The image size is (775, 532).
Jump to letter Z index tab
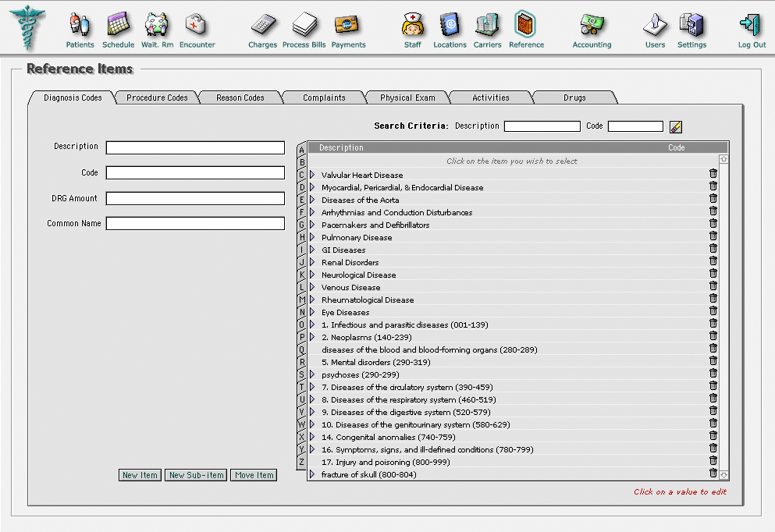(x=301, y=462)
